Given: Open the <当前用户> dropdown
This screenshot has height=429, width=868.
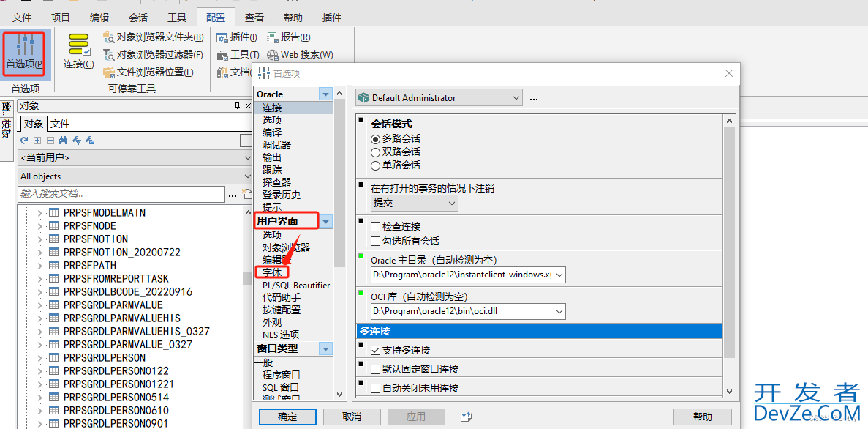Looking at the screenshot, I should [x=135, y=158].
